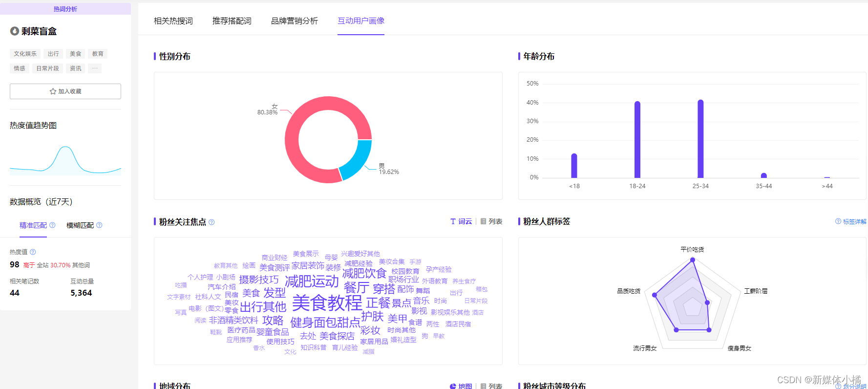Viewport: 868px width, 389px height.
Task: Click the star icon in 加入收藏
Action: pyautogui.click(x=53, y=91)
